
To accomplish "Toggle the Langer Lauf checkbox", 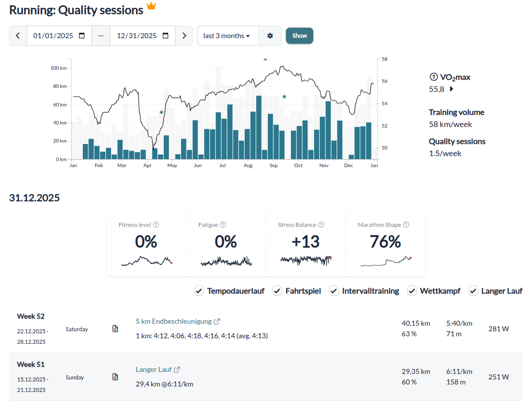I will tap(473, 291).
